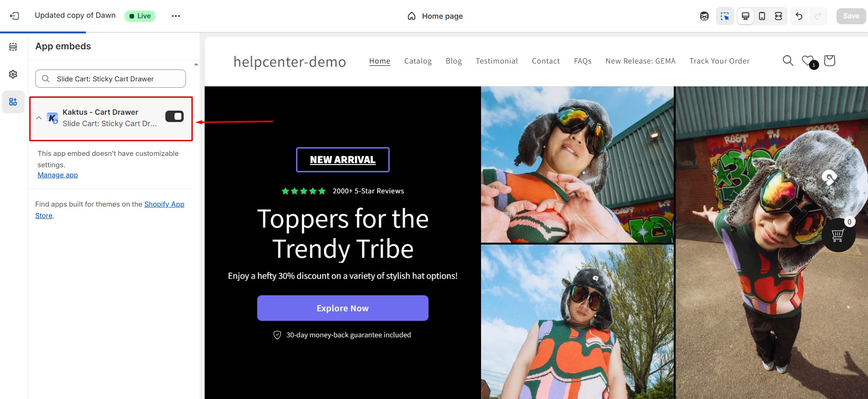Open the Sections panel icon in sidebar
868x399 pixels.
(x=13, y=47)
